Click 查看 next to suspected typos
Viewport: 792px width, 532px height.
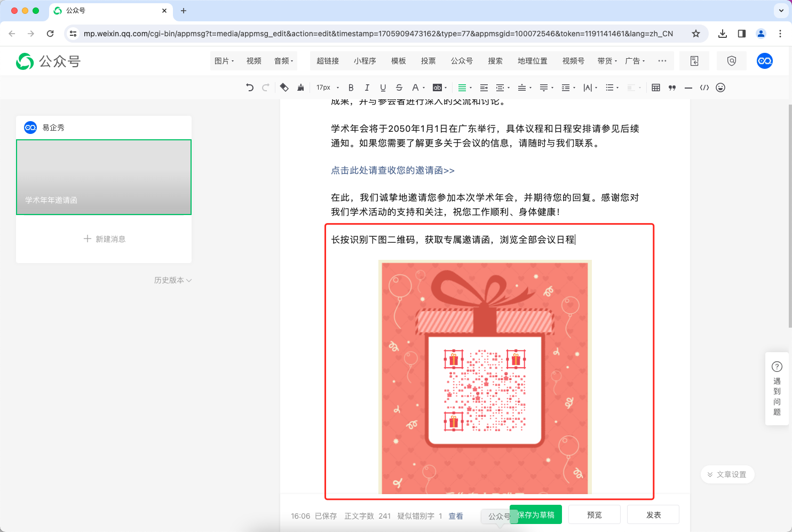456,516
